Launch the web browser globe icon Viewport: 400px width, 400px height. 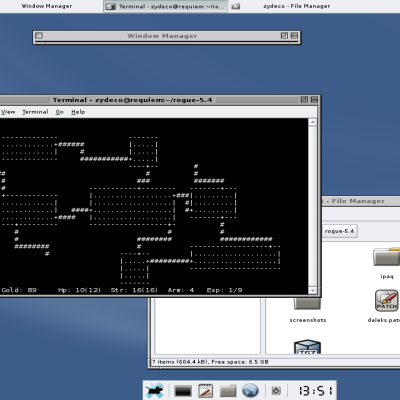pos(250,390)
